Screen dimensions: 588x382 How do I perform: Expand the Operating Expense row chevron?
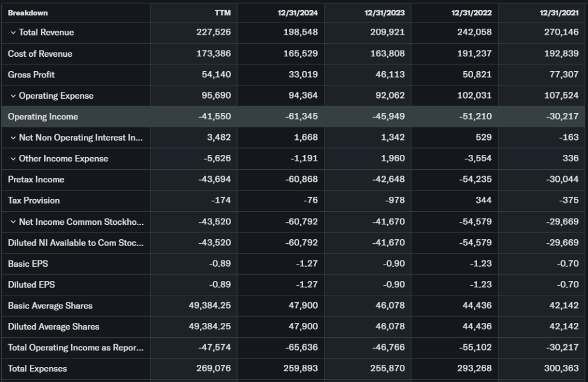pyautogui.click(x=13, y=96)
